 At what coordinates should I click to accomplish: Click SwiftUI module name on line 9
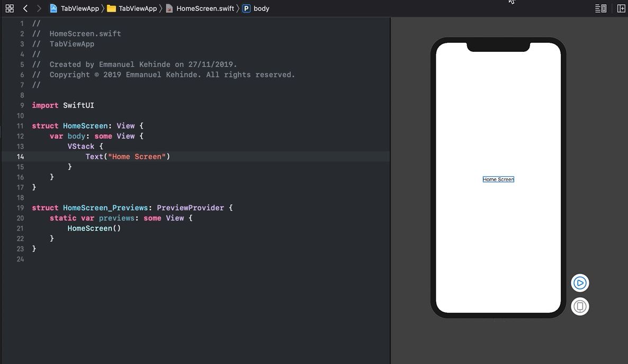78,105
